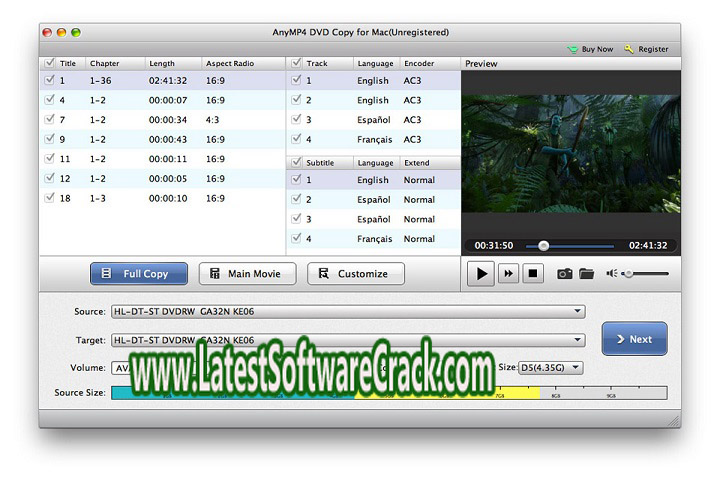Click the preview playback progress slider
The width and height of the screenshot is (720, 480).
[570, 245]
